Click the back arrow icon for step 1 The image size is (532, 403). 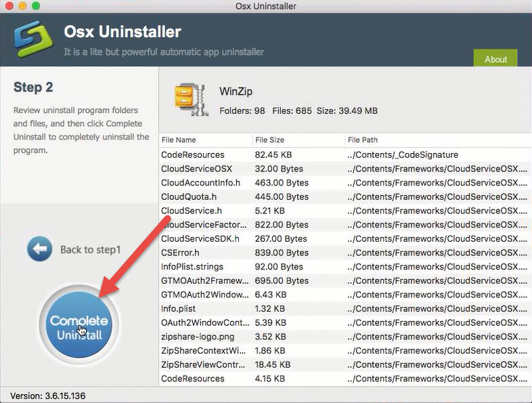pyautogui.click(x=40, y=249)
